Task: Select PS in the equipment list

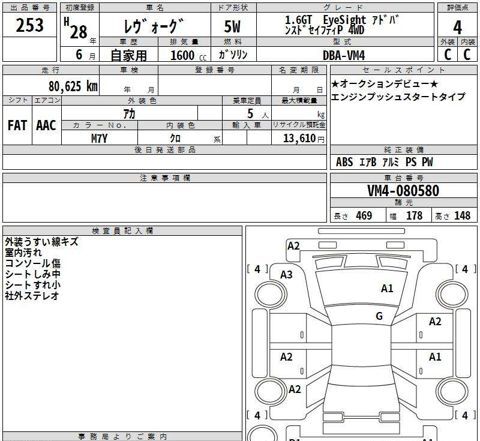Action: [x=411, y=162]
